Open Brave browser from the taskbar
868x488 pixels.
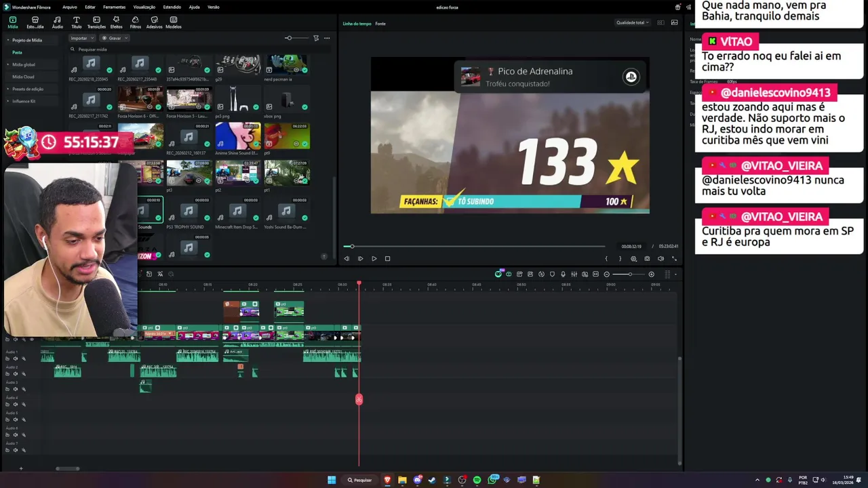(x=387, y=480)
